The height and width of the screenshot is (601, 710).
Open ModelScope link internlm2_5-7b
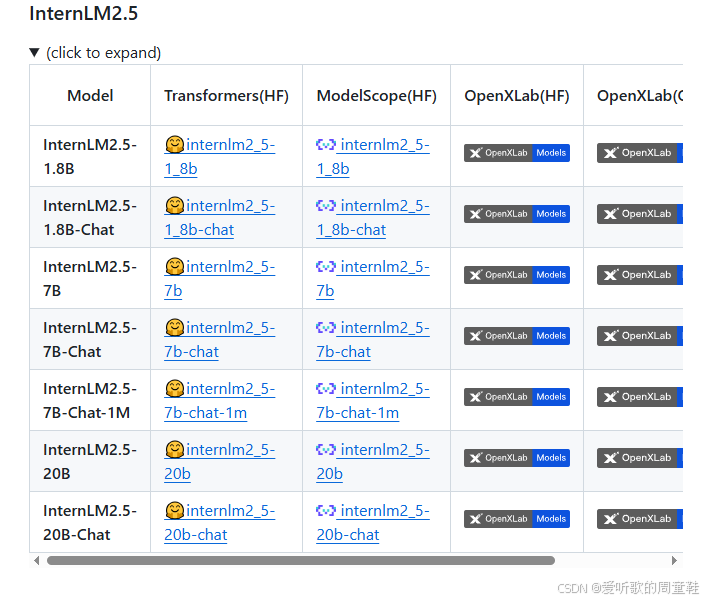point(373,279)
